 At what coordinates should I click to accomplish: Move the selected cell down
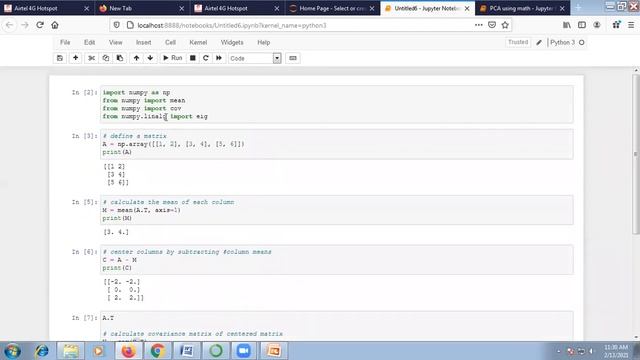tap(150, 58)
